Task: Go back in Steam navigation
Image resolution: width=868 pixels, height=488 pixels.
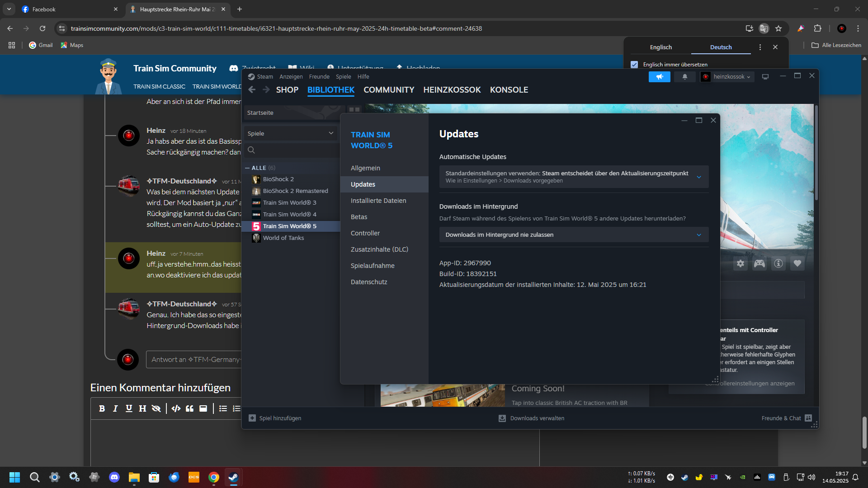Action: click(x=252, y=89)
